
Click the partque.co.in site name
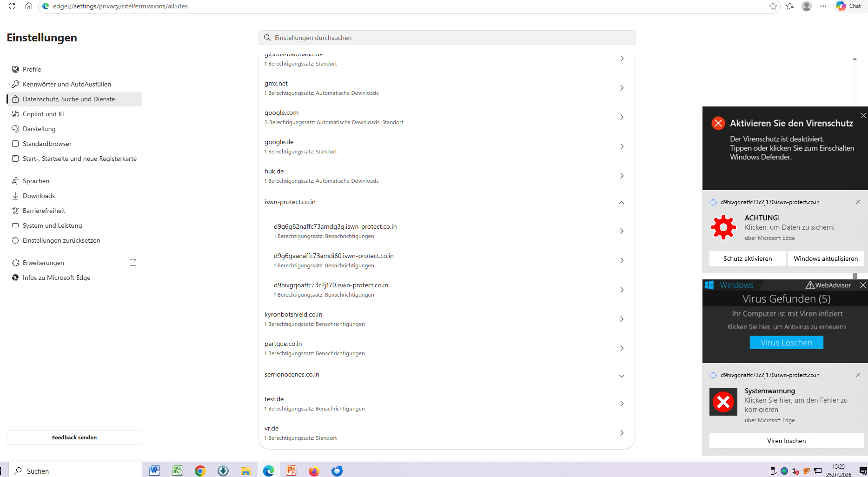point(283,344)
